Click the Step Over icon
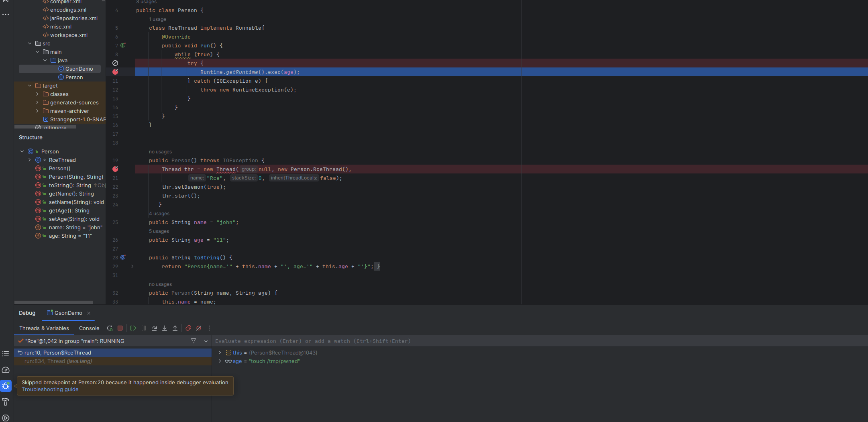The height and width of the screenshot is (422, 868). tap(154, 328)
